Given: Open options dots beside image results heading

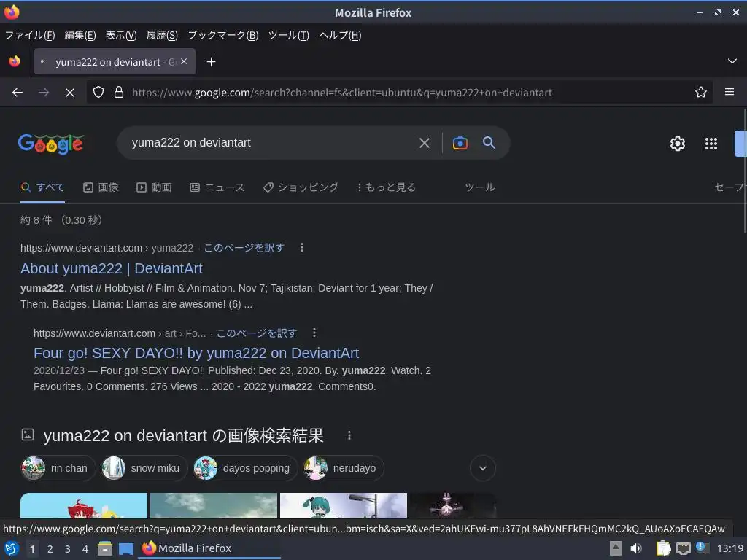Looking at the screenshot, I should [349, 435].
